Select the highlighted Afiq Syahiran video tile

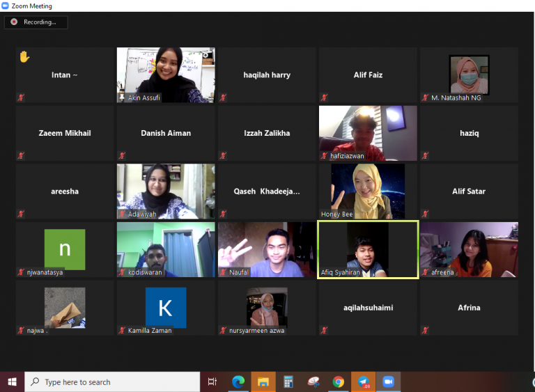(x=368, y=249)
